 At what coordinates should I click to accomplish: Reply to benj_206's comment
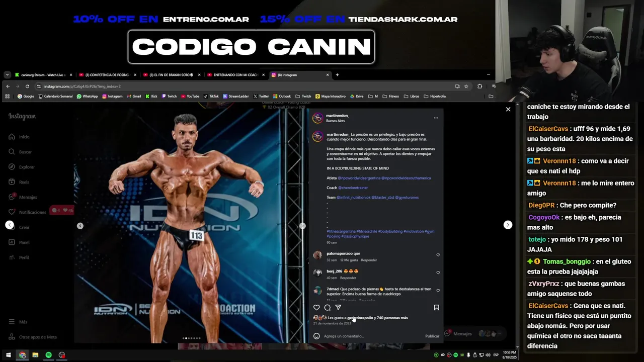coord(348,278)
